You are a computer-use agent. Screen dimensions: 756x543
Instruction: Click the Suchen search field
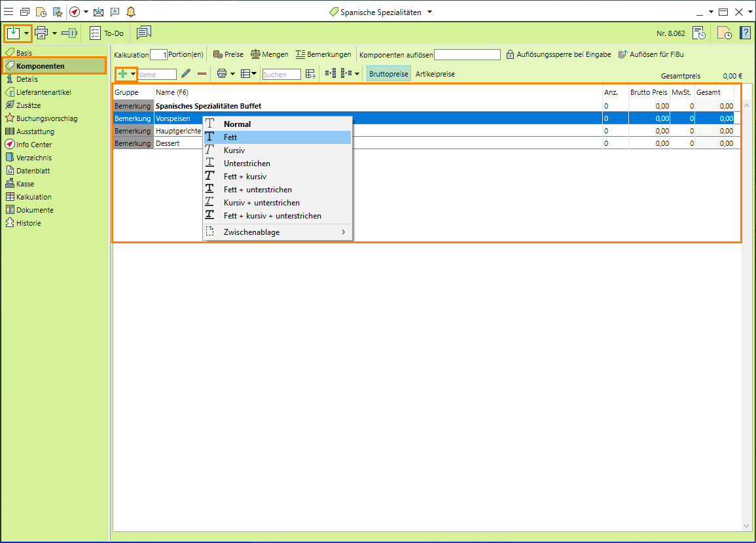[x=281, y=75]
